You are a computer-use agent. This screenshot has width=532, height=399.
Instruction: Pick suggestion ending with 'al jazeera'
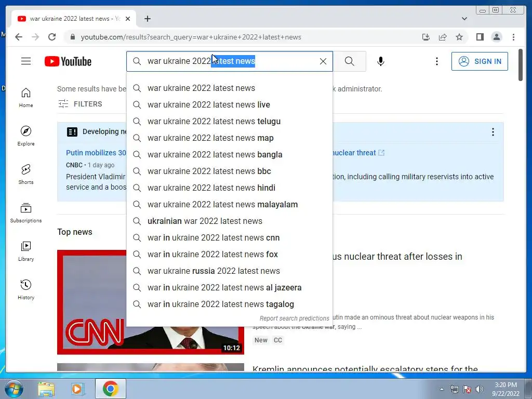229,287
